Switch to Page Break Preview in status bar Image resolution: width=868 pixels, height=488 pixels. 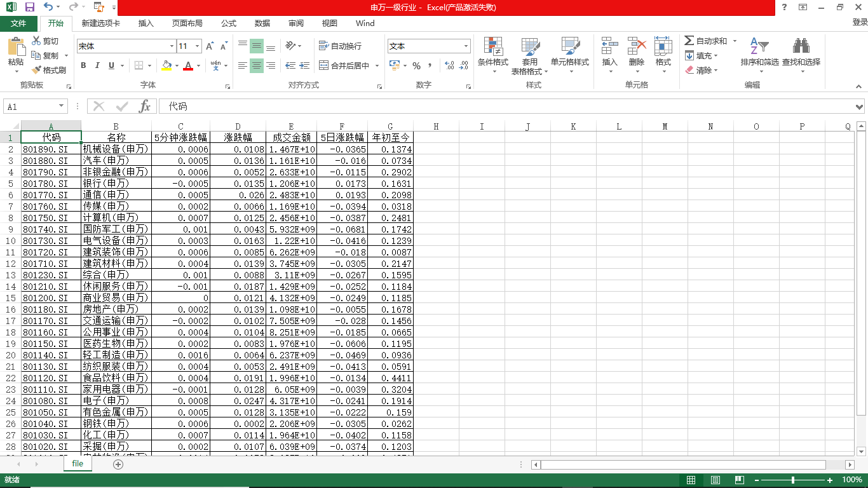pos(739,480)
